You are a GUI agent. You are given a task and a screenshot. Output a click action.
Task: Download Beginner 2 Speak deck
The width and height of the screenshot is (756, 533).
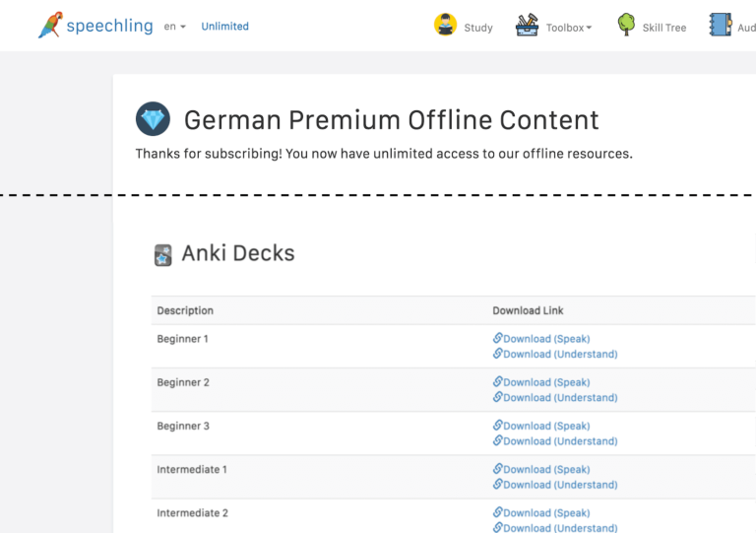(545, 382)
